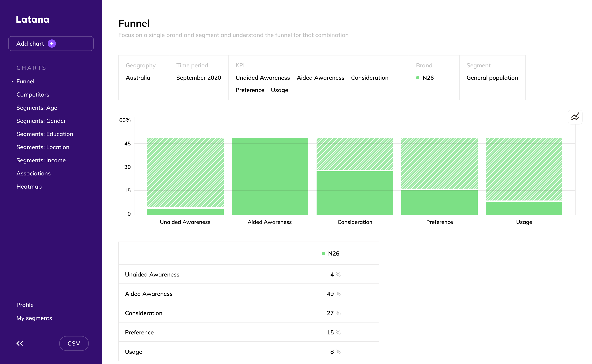Click the Consideration KPI in filter
Screen dimensions: 592x364
click(369, 78)
